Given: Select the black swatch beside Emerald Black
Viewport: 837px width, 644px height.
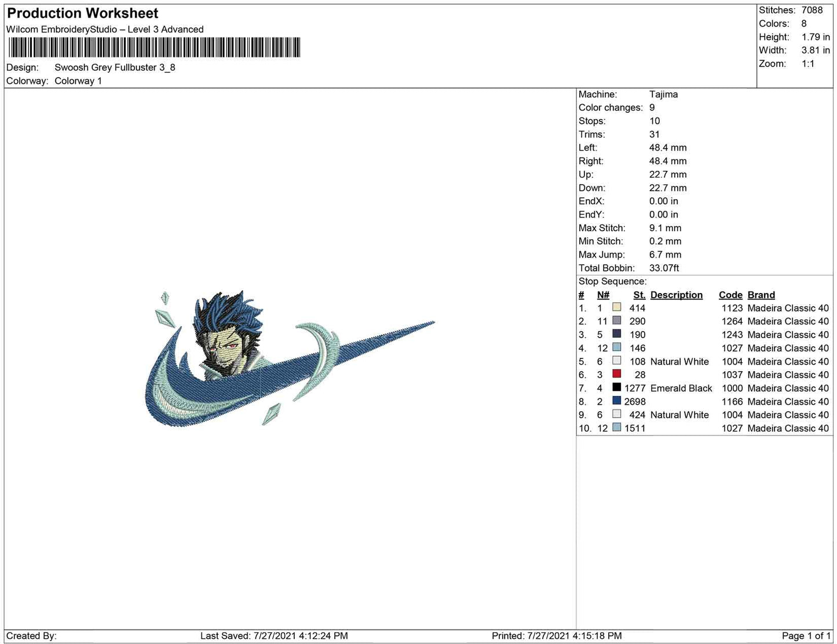Looking at the screenshot, I should [x=617, y=387].
